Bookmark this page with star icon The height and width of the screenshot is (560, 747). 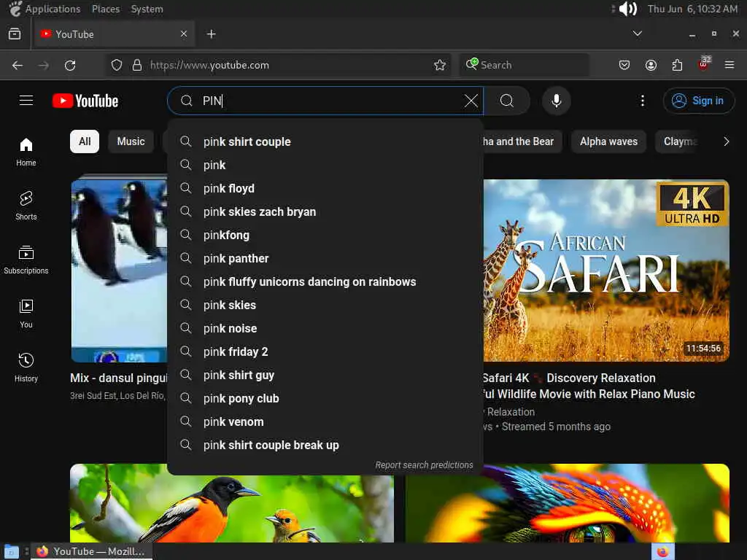[x=440, y=65]
